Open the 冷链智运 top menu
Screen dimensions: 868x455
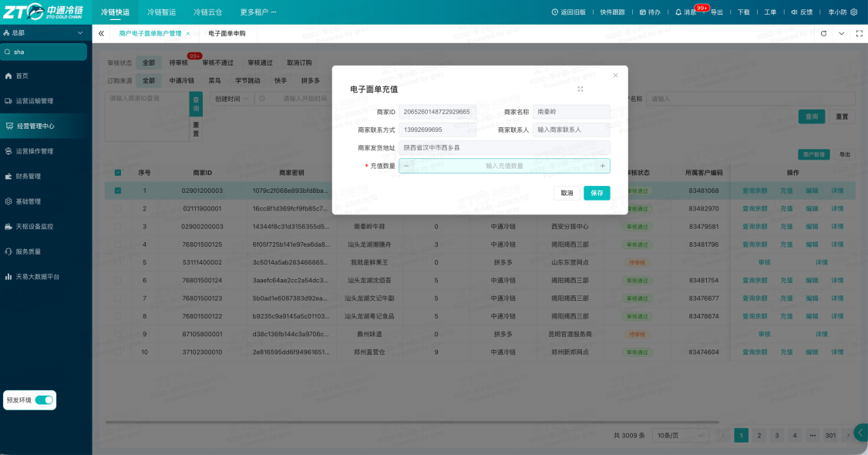pyautogui.click(x=162, y=12)
